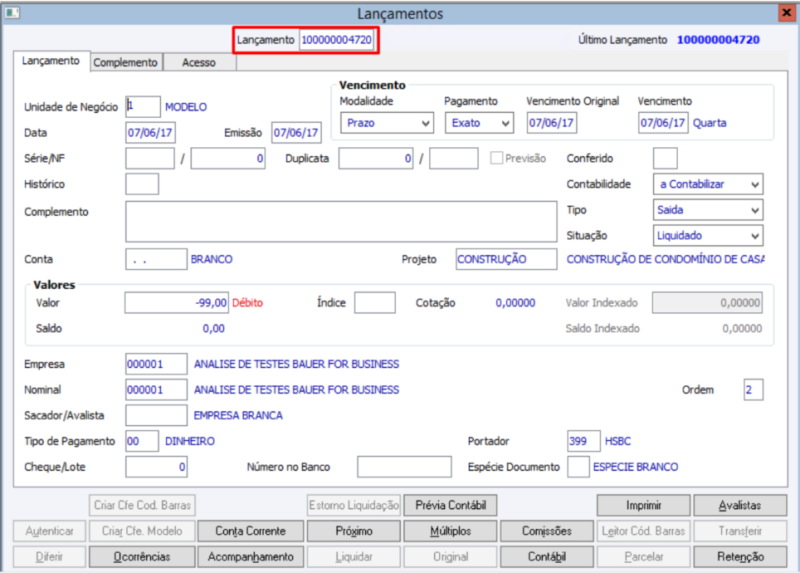Click the Índice input field

click(x=374, y=303)
